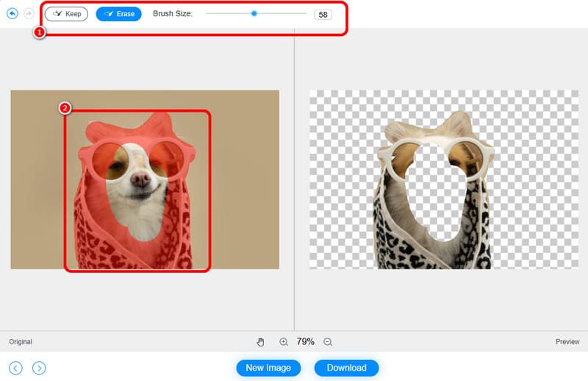Go to the next image arrow

tap(40, 368)
